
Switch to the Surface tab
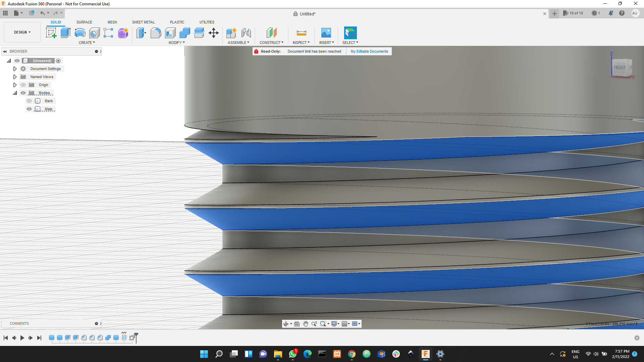click(x=84, y=22)
